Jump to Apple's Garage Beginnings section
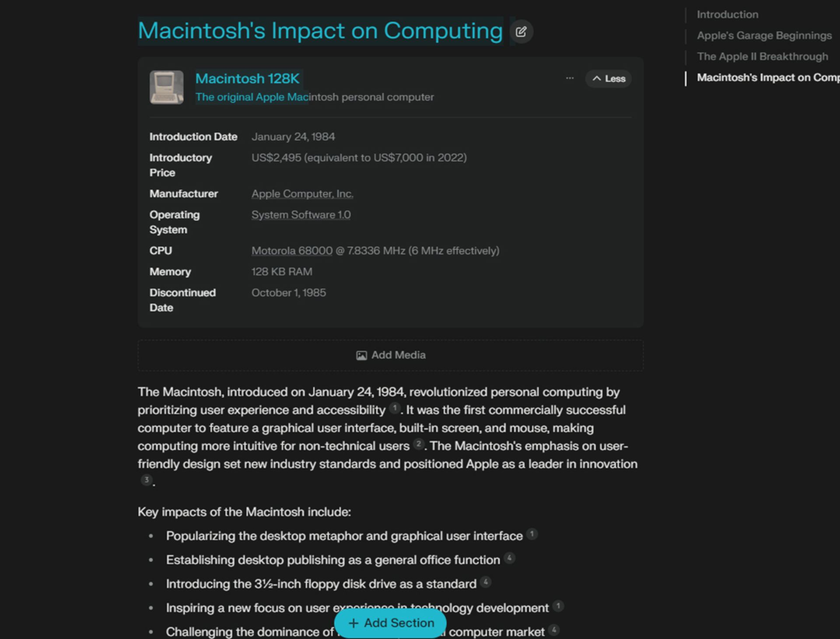The height and width of the screenshot is (639, 840). (764, 35)
